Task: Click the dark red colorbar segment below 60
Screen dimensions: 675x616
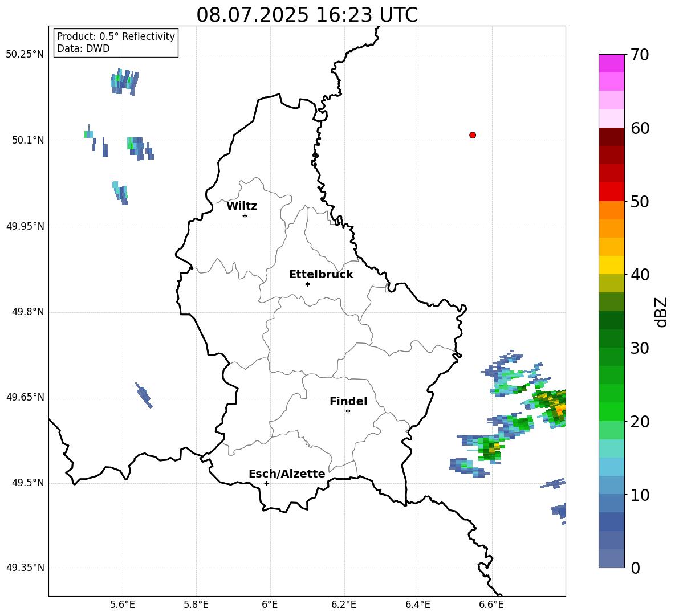Action: pos(612,137)
